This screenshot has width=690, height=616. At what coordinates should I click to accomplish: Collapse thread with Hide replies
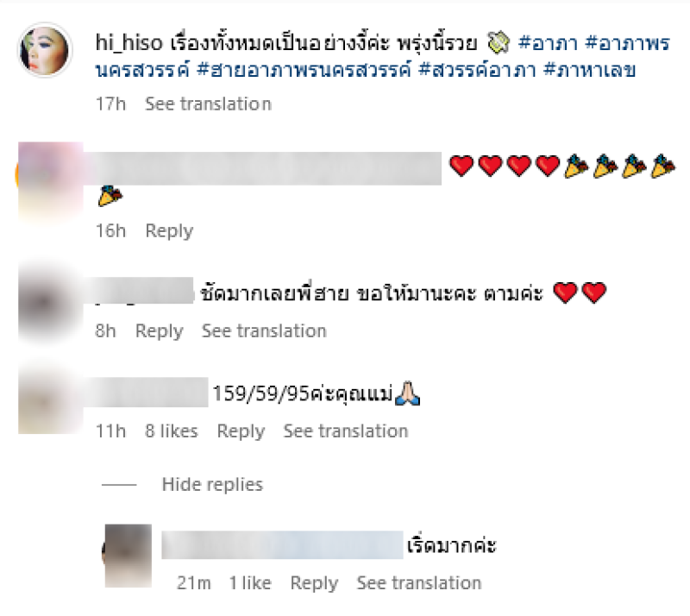(x=212, y=484)
